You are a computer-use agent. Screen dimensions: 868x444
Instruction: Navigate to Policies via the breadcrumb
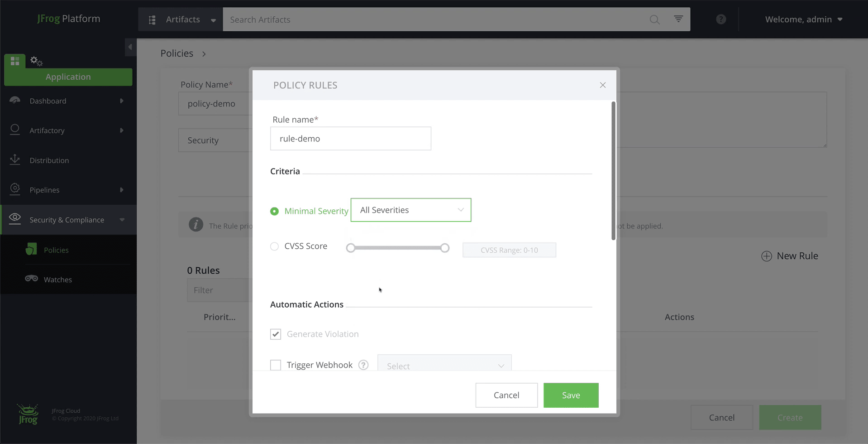click(x=176, y=53)
